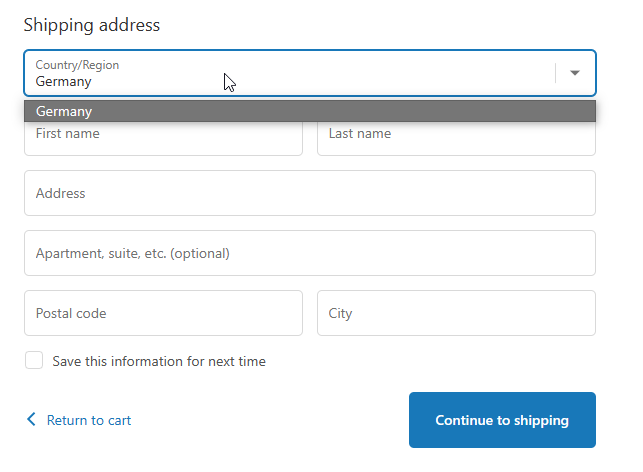643x472 pixels.
Task: Focus the First name field
Action: 163,139
